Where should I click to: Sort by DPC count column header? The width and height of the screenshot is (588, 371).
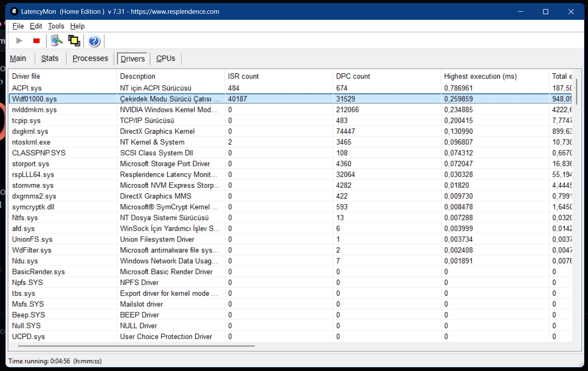click(x=387, y=76)
